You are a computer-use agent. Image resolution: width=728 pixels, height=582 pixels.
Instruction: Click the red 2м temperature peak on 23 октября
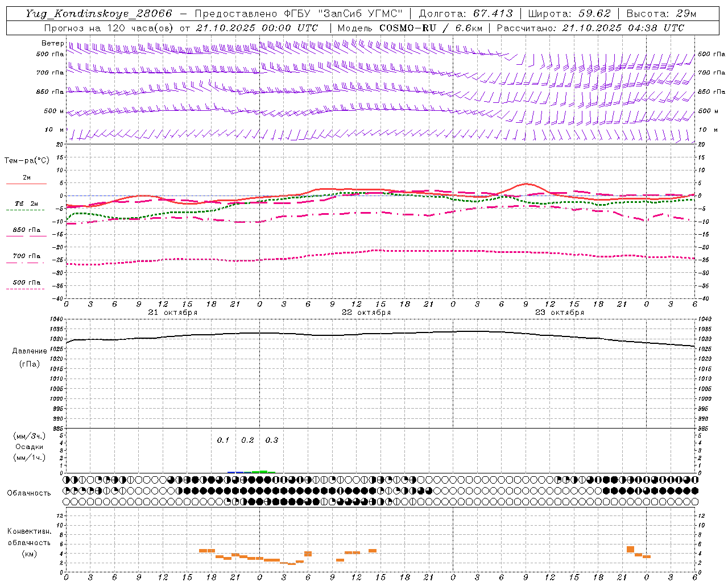point(526,184)
